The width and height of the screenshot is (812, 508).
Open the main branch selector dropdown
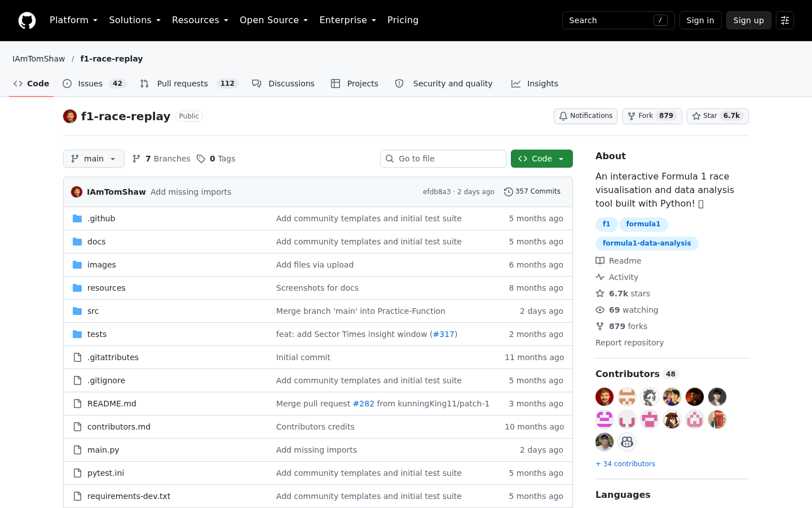tap(94, 159)
